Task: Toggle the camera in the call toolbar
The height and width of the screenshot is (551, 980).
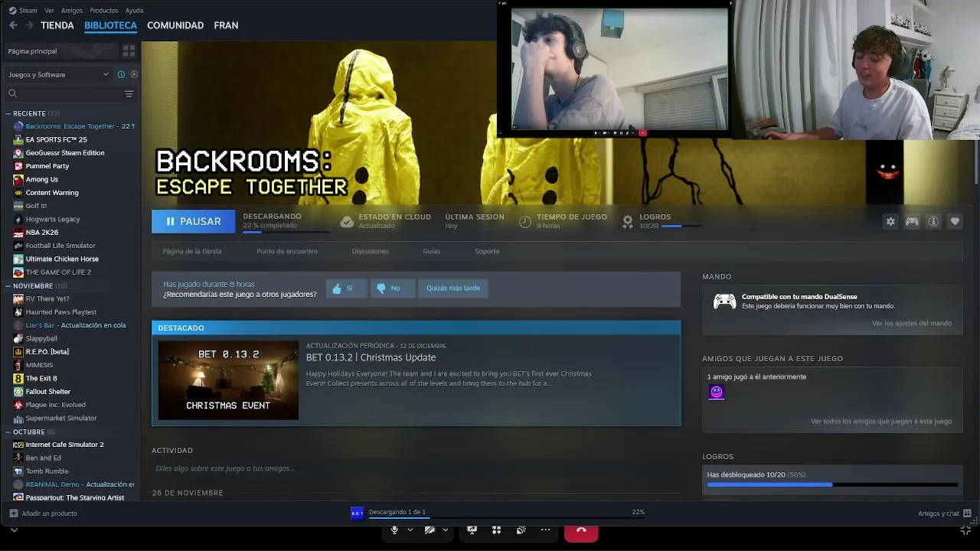Action: coord(430,530)
